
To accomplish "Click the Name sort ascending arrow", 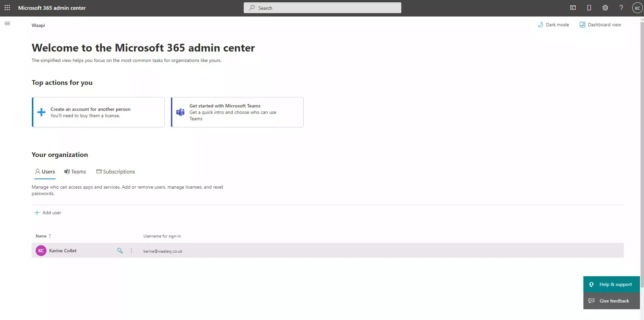I will (50, 236).
